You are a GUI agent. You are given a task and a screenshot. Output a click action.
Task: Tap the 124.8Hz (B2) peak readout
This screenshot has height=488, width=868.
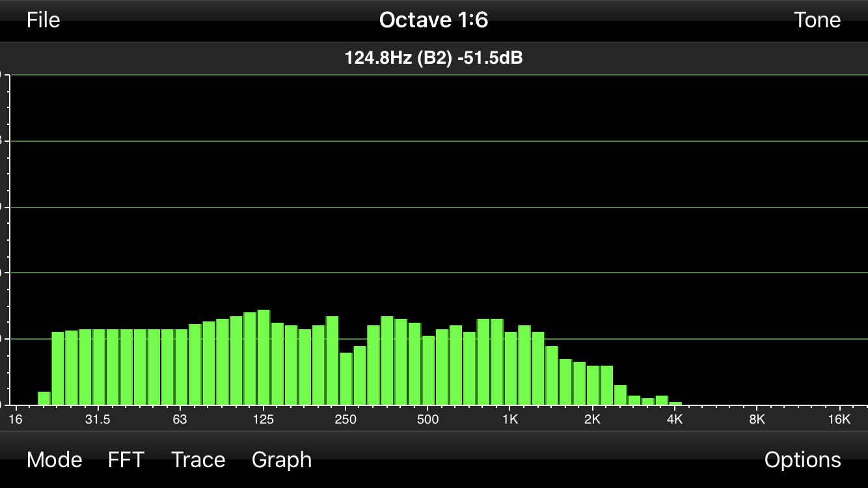433,59
